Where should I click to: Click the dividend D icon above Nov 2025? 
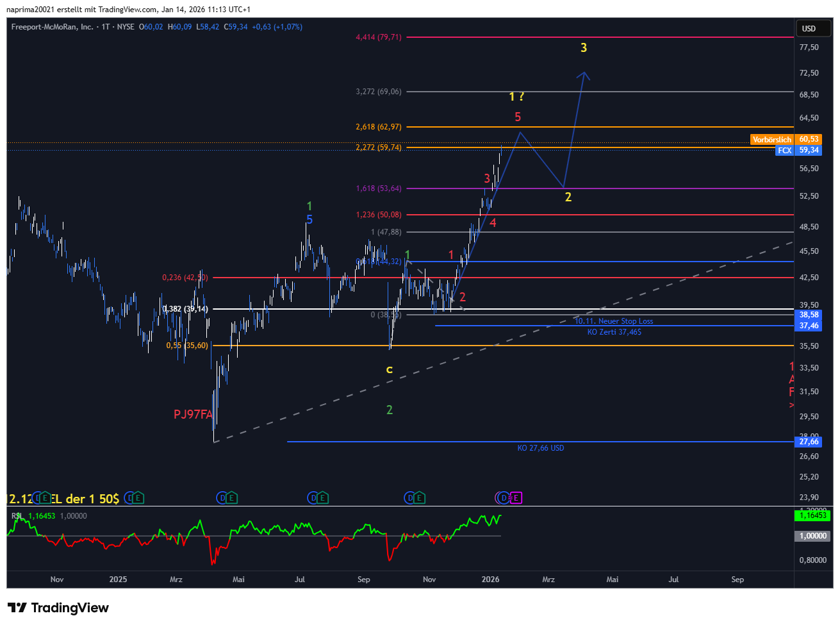(x=409, y=498)
